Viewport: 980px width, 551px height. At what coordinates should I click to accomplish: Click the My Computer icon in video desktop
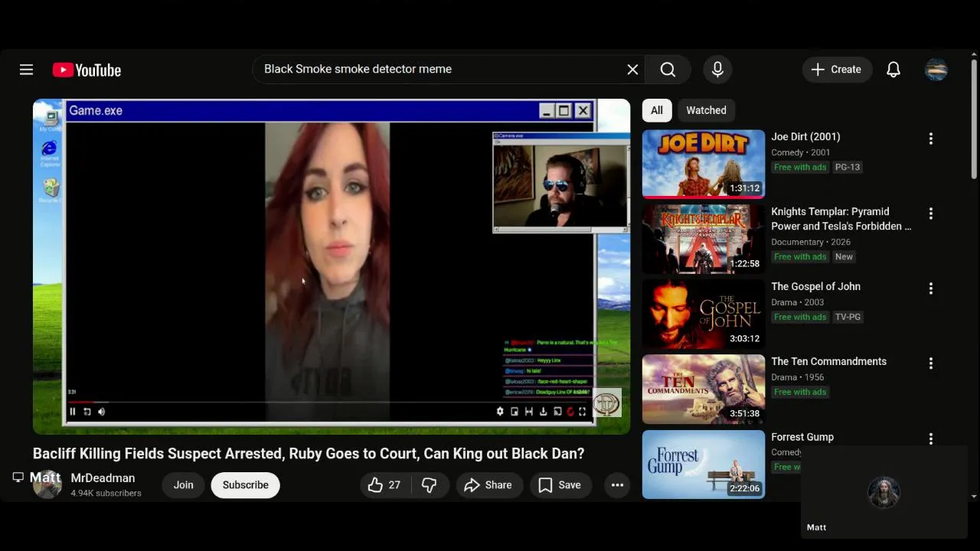(x=51, y=121)
